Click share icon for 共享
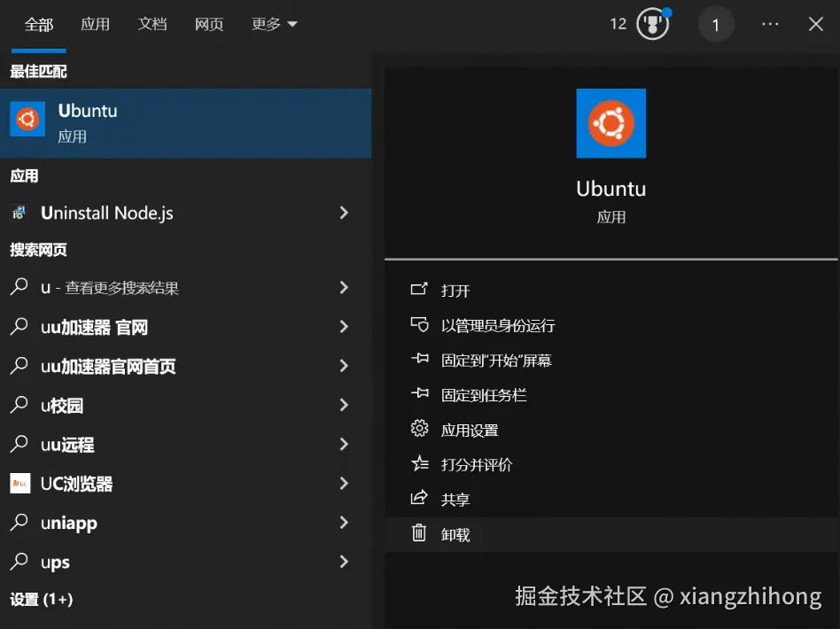Screen dimensions: 840x629 pos(419,498)
